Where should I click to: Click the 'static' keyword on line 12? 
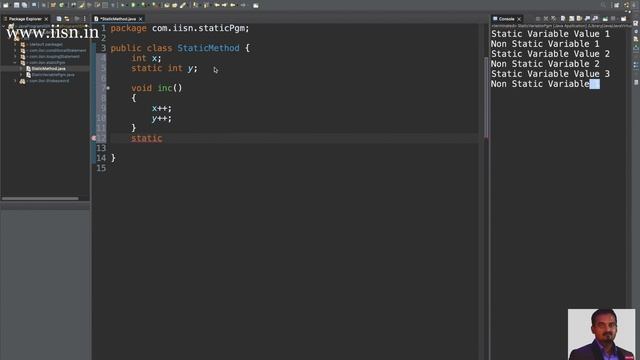pos(147,138)
